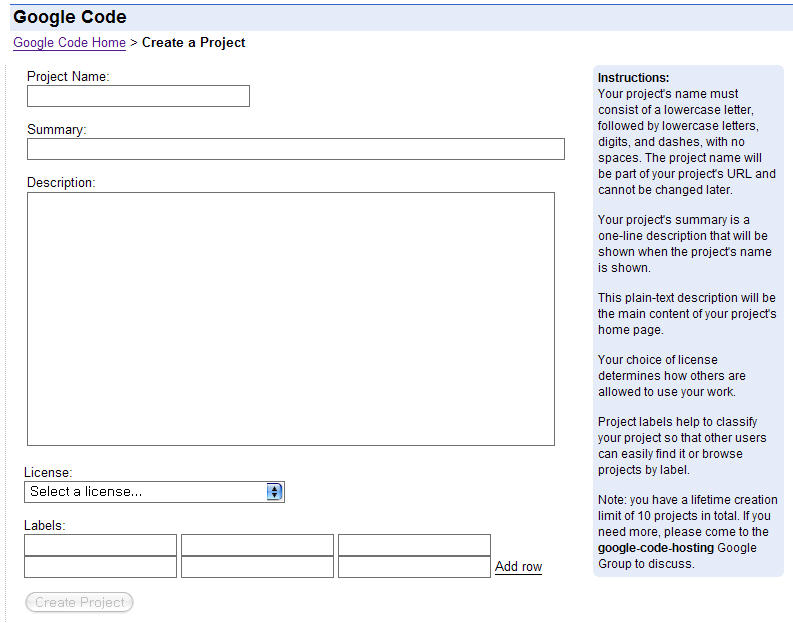Viewport: 793px width, 623px height.
Task: Click the Labels: label
Action: tap(45, 525)
